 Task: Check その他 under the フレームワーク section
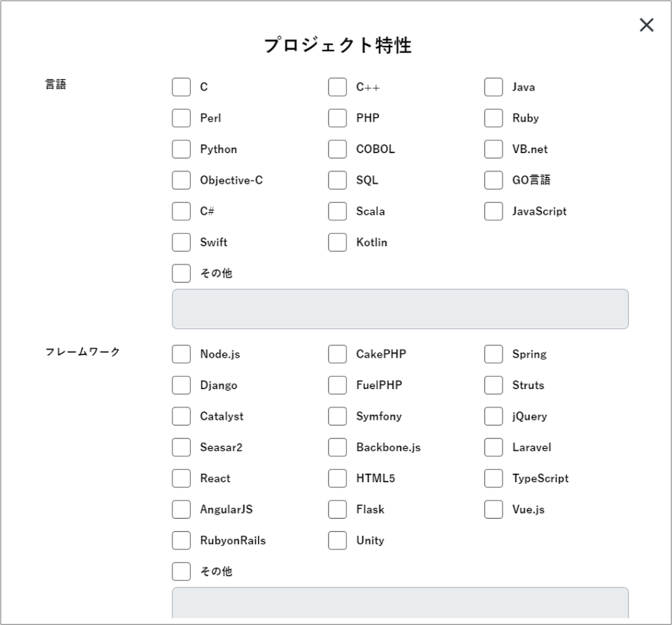[181, 571]
